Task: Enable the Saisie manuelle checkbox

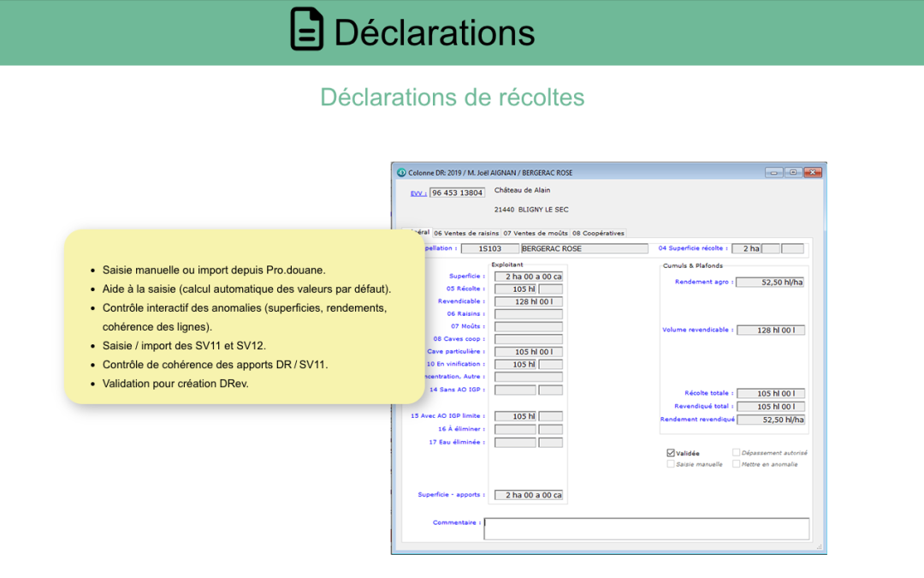Action: click(x=671, y=464)
